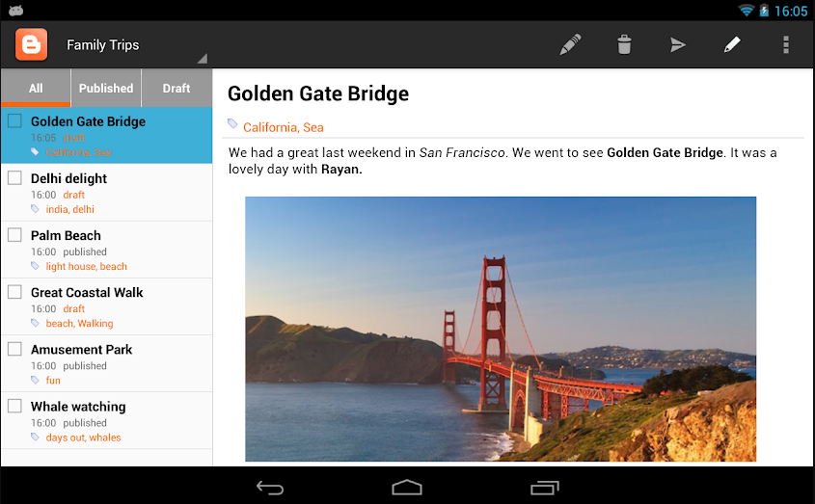Check the Golden Gate Bridge post checkbox
Viewport: 815px width, 504px height.
14,121
